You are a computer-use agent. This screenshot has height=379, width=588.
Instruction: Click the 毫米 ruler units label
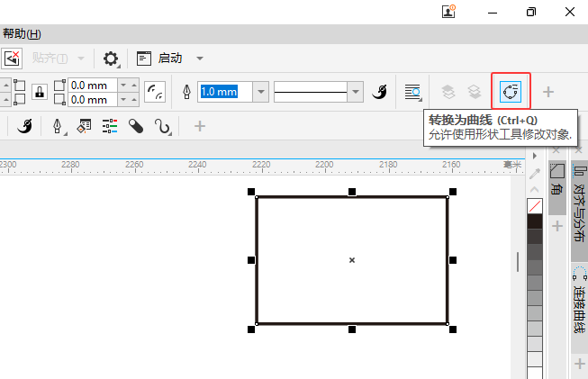[x=512, y=165]
